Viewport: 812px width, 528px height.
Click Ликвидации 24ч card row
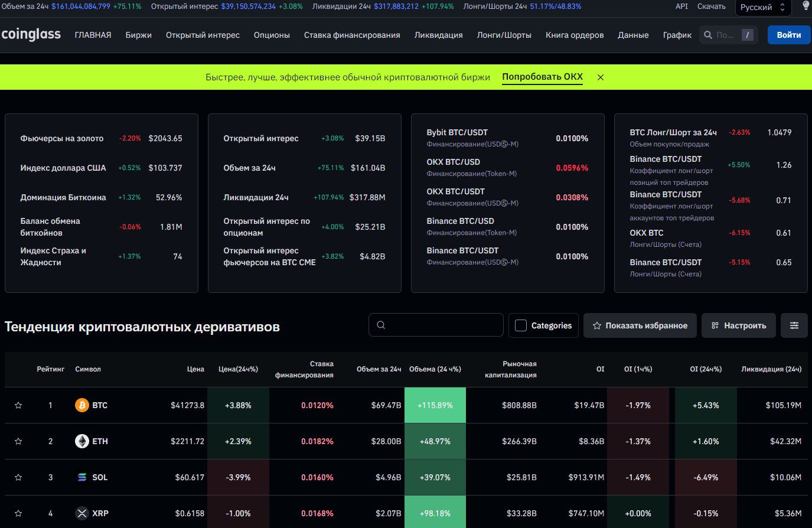tap(304, 197)
